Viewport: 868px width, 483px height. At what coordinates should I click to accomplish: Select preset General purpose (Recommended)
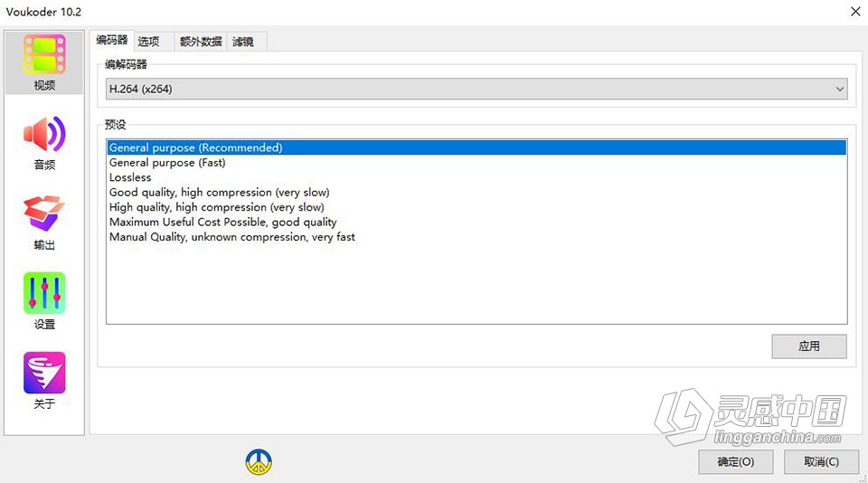click(x=476, y=147)
